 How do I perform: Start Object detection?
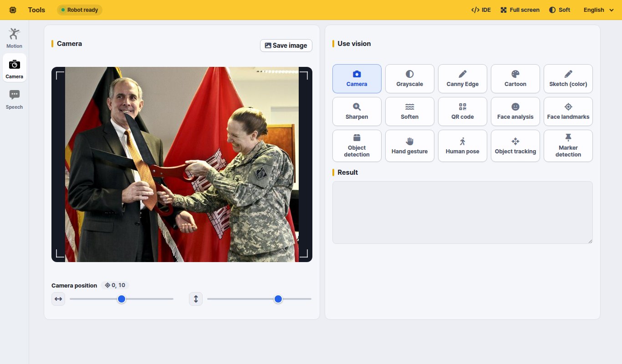pos(357,146)
